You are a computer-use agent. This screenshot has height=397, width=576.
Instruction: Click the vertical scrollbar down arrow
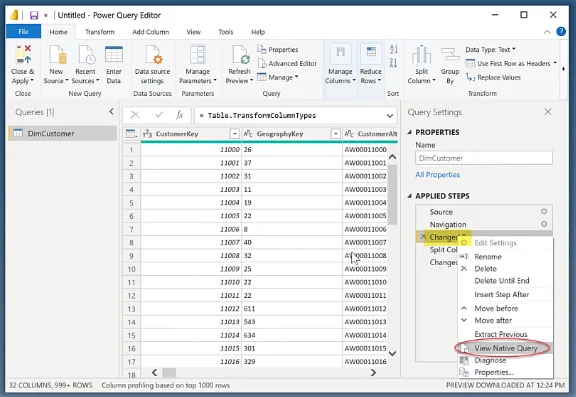392,354
